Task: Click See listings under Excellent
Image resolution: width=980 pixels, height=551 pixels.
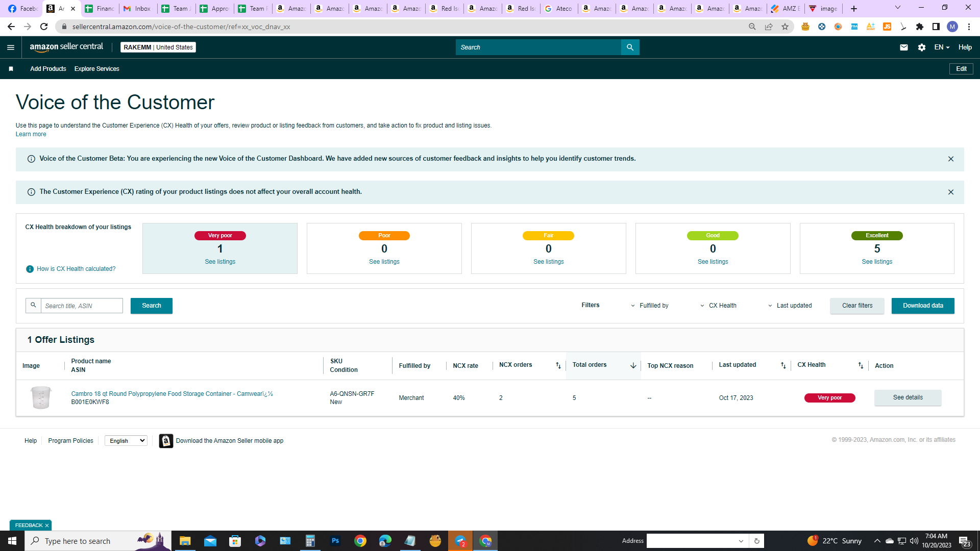Action: click(877, 262)
